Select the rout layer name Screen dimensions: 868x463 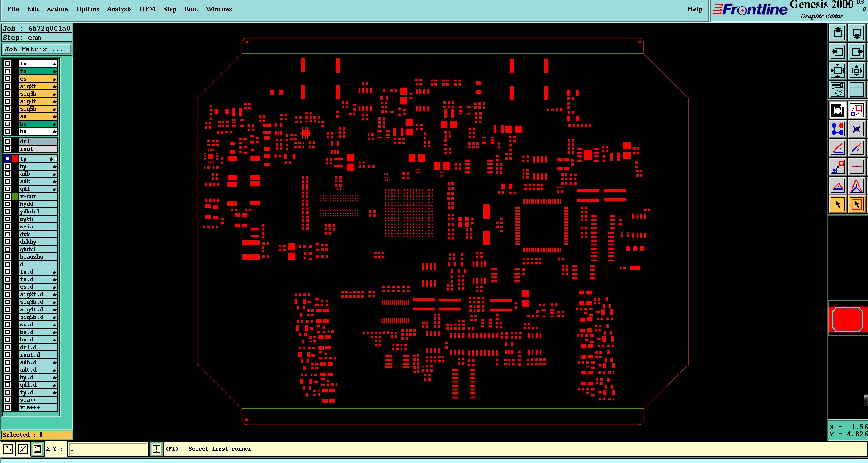[38, 149]
